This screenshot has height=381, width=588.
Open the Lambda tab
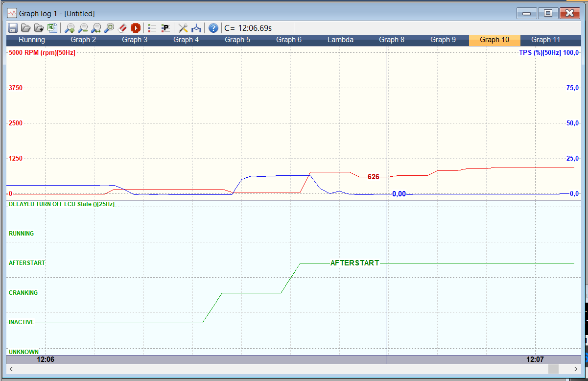pos(340,40)
